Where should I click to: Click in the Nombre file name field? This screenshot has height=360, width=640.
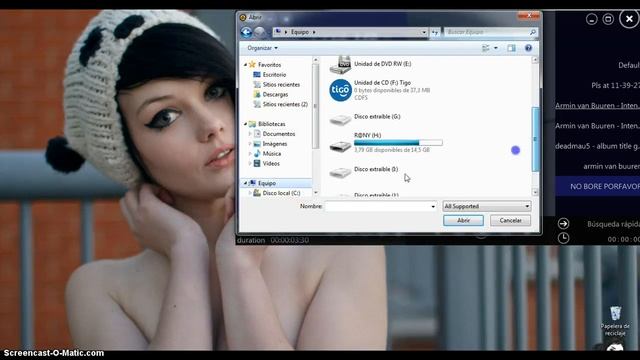coord(377,207)
